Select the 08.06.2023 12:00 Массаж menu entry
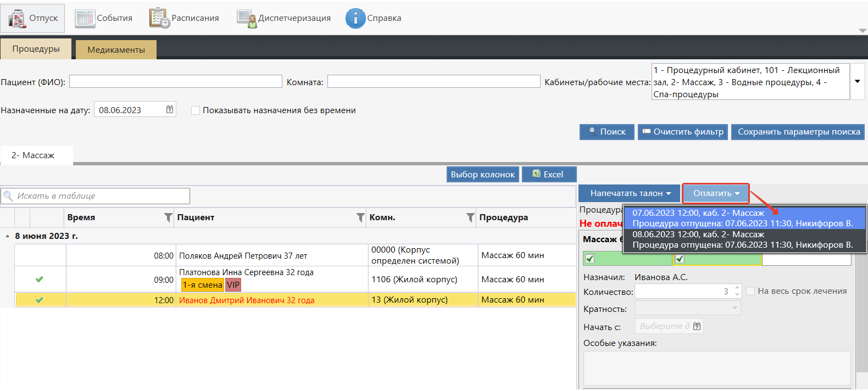 pyautogui.click(x=742, y=239)
